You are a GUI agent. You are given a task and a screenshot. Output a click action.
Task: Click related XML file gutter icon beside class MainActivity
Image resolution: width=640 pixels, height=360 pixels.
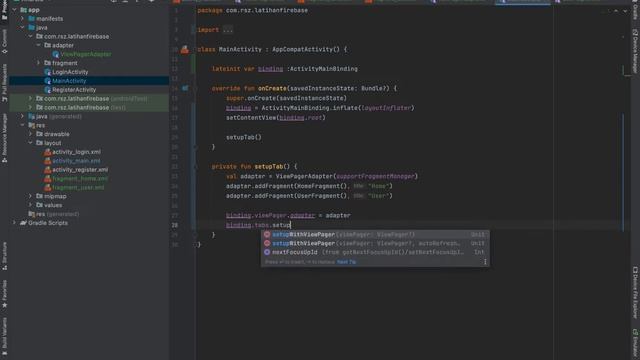point(185,49)
